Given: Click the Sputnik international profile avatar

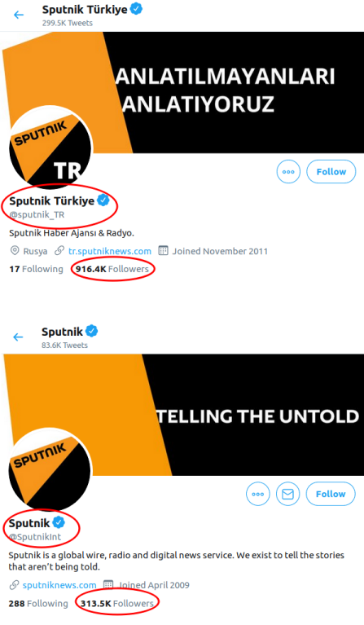Looking at the screenshot, I should (50, 470).
